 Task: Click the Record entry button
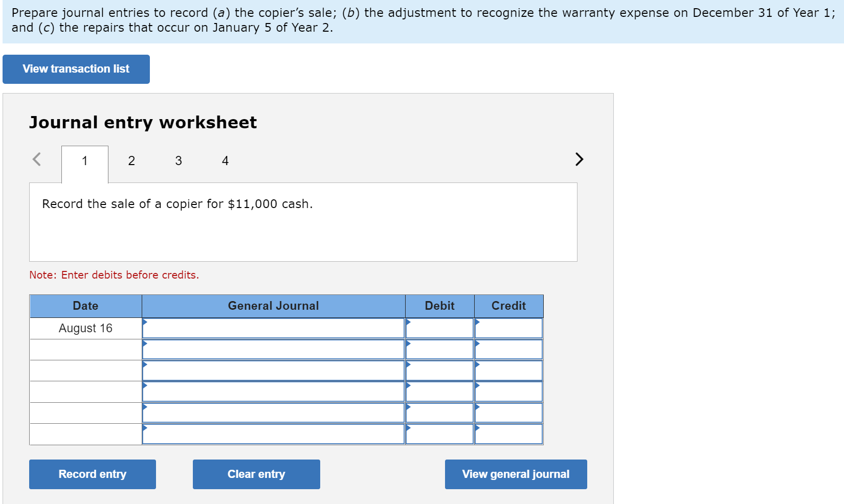93,474
